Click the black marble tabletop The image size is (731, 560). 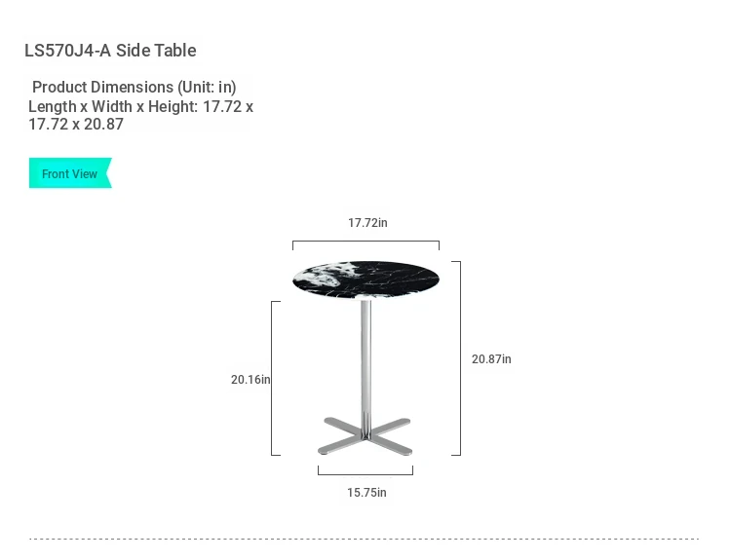tap(365, 280)
